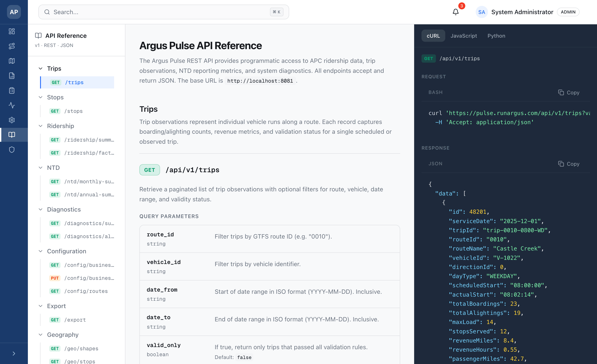This screenshot has width=597, height=364.
Task: Open PUT /config/busines… endpoint
Action: [77, 278]
